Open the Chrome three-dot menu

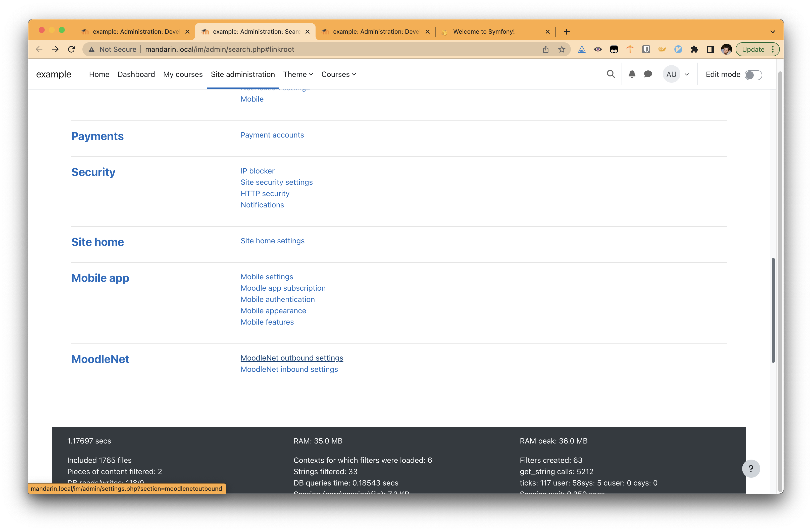(x=773, y=49)
